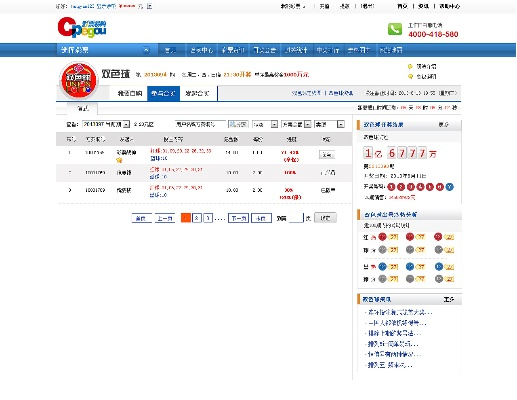Viewport: 517px width, 400px height.
Task: Click the first blue link beside the tabs on the right
Action: tap(306, 93)
